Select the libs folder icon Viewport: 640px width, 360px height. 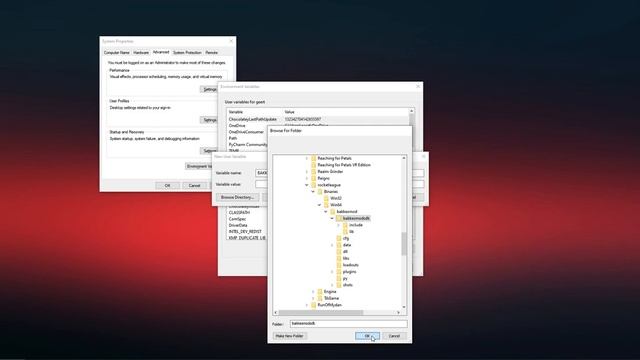pyautogui.click(x=339, y=258)
